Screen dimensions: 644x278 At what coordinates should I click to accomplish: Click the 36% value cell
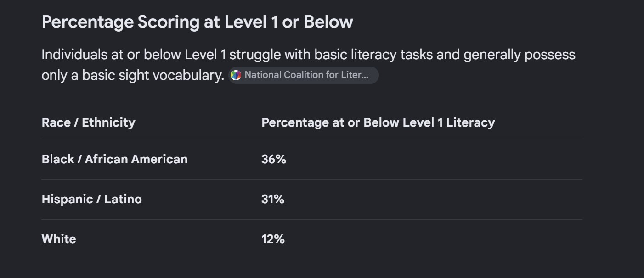tap(273, 159)
